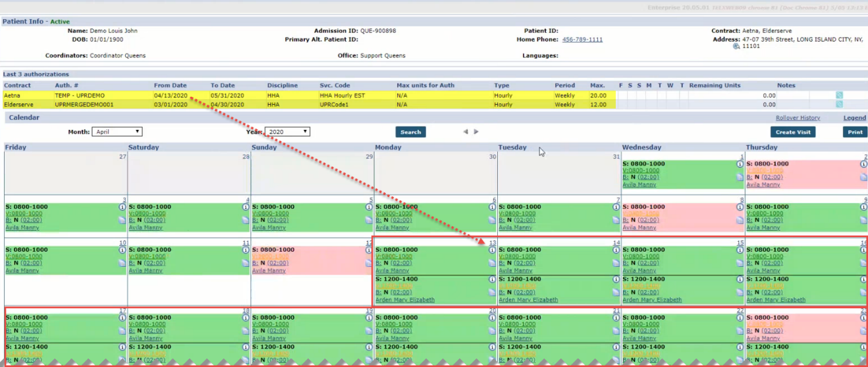Select auth number TEMP - UPRDEMO
This screenshot has width=868, height=367.
[x=80, y=96]
